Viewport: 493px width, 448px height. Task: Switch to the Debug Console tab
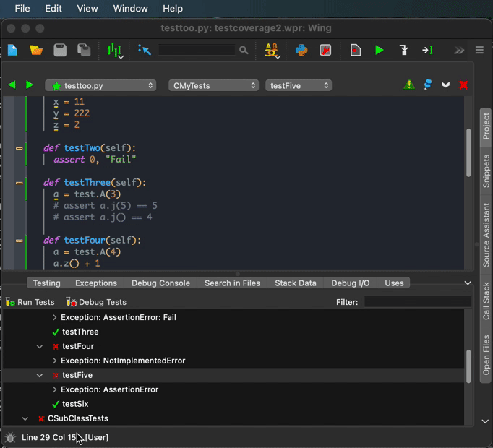click(160, 283)
